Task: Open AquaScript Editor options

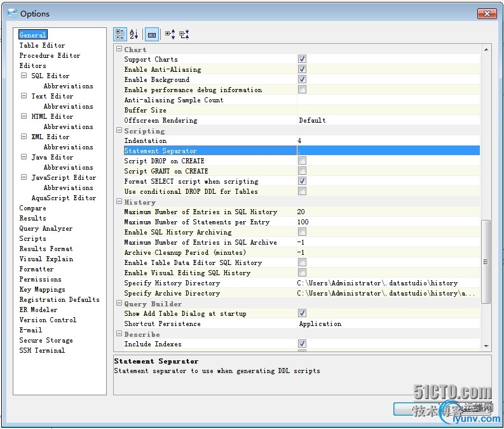Action: point(64,198)
